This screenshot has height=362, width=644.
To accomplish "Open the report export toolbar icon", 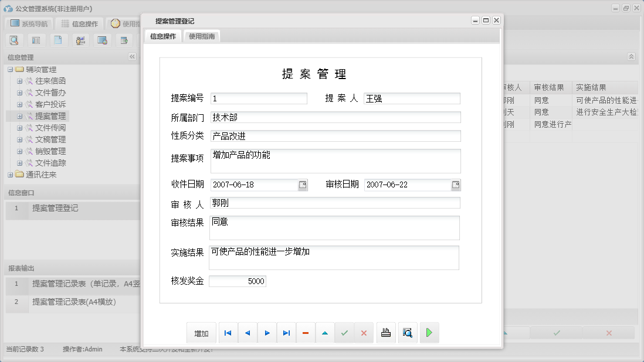I will pos(124,40).
